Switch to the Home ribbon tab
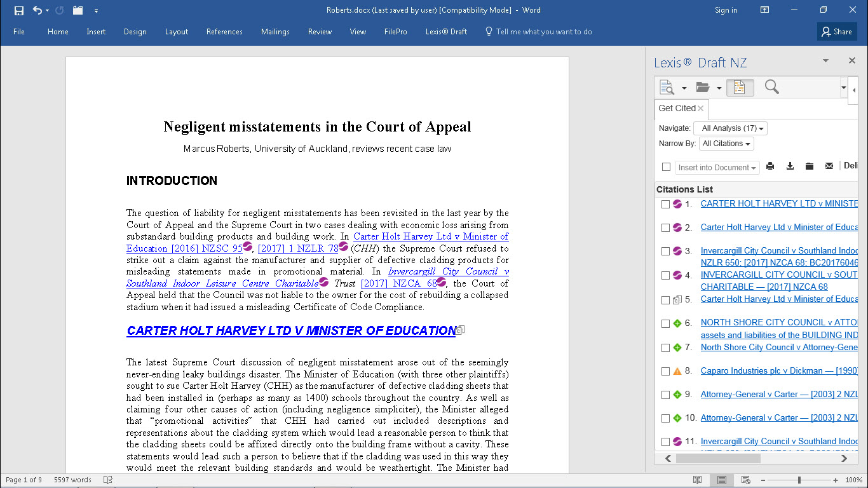This screenshot has height=488, width=868. tap(58, 32)
